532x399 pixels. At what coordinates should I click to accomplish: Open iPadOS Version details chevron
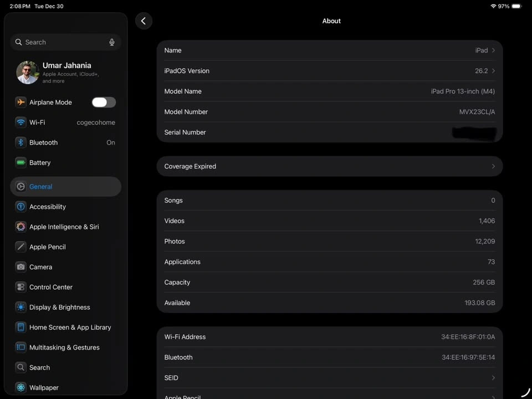pyautogui.click(x=493, y=71)
